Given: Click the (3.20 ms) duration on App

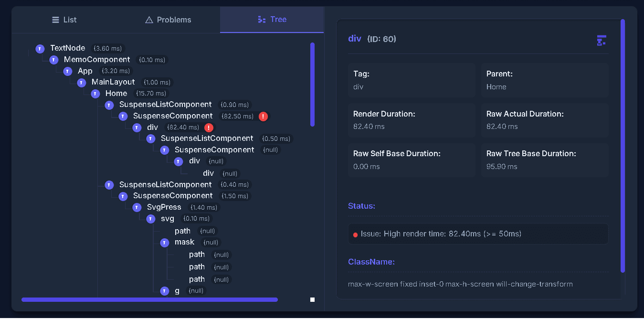Looking at the screenshot, I should (x=116, y=71).
